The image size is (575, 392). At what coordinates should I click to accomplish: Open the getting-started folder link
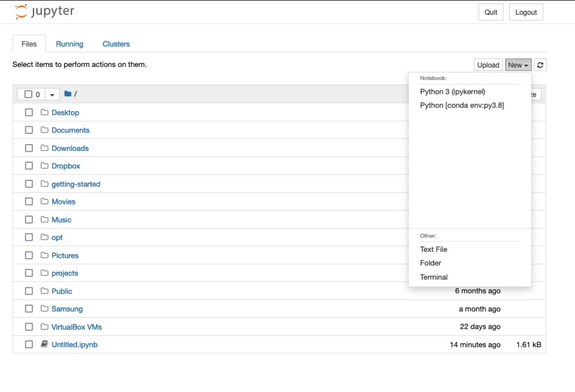76,184
